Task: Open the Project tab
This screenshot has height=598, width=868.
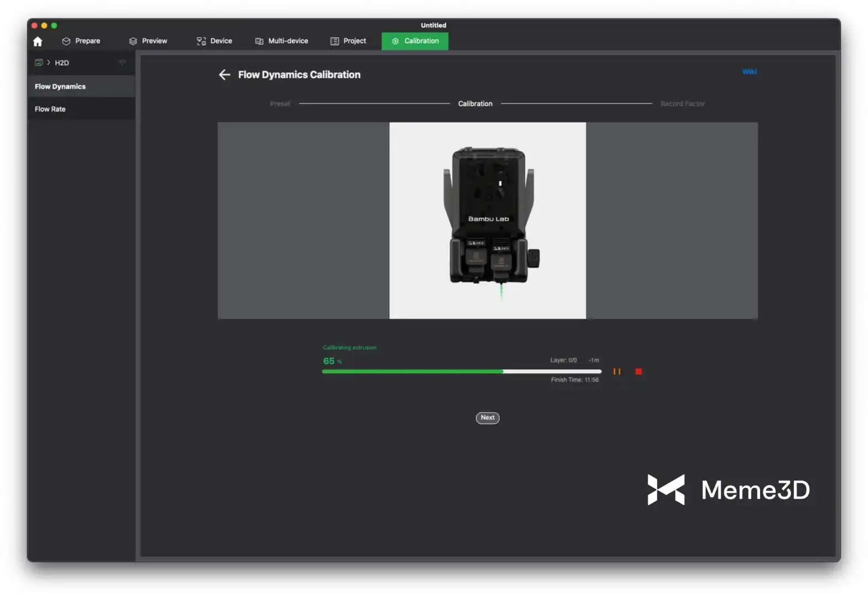Action: click(x=348, y=41)
